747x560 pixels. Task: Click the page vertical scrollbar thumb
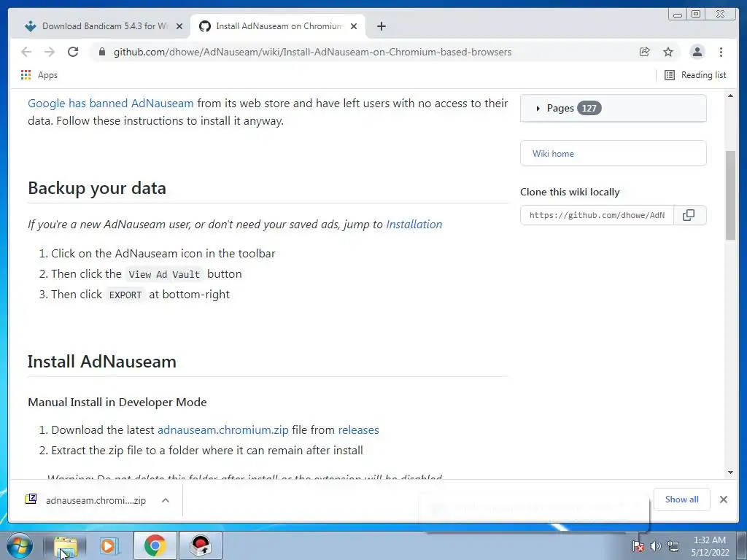click(730, 195)
